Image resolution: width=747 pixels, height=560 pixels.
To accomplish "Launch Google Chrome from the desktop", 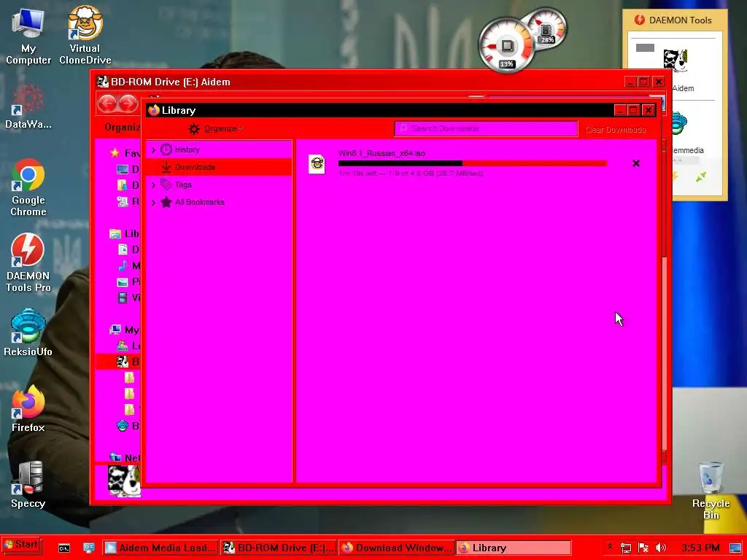I will (28, 187).
